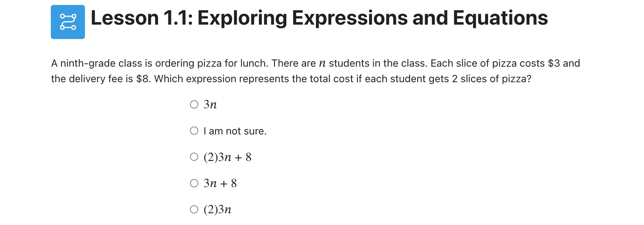Click the empty radio circle next to "3n"
Viewport: 644px width, 225px height.
point(194,104)
